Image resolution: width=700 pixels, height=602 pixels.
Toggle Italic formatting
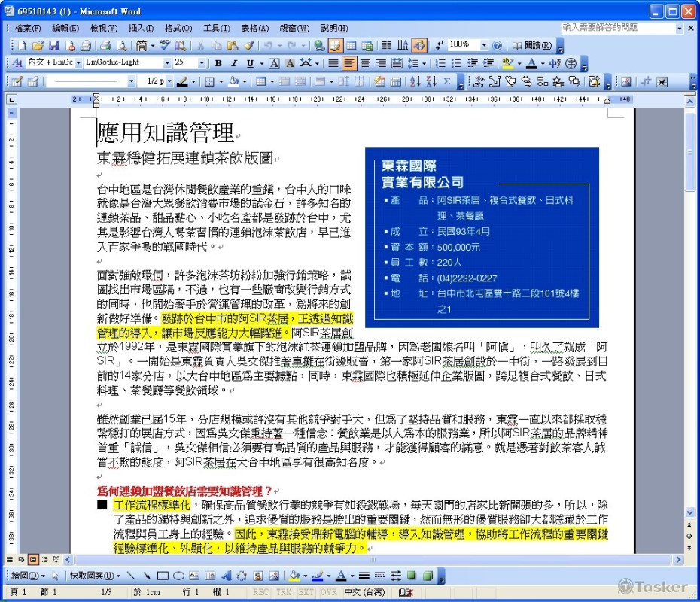point(234,63)
